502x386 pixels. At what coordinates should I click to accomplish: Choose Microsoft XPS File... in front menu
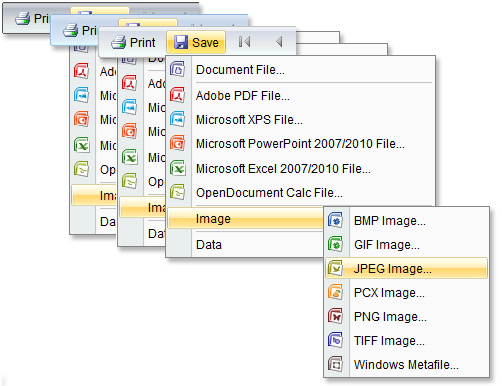pyautogui.click(x=301, y=120)
